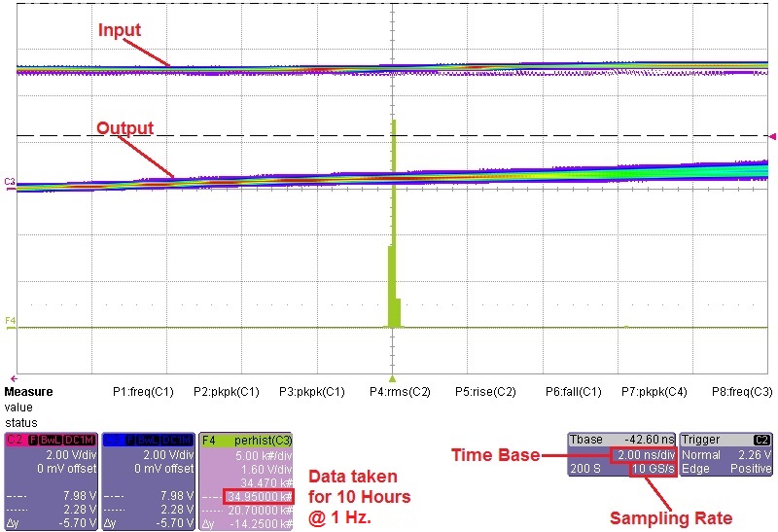Select measurement P7:pkpk(C4)
This screenshot has width=778, height=532.
[654, 392]
